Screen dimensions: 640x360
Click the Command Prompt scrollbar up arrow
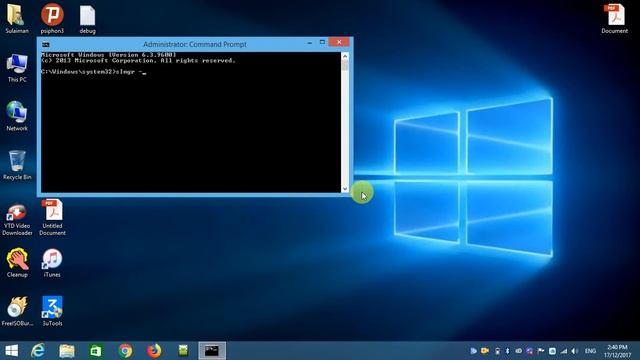click(x=345, y=56)
